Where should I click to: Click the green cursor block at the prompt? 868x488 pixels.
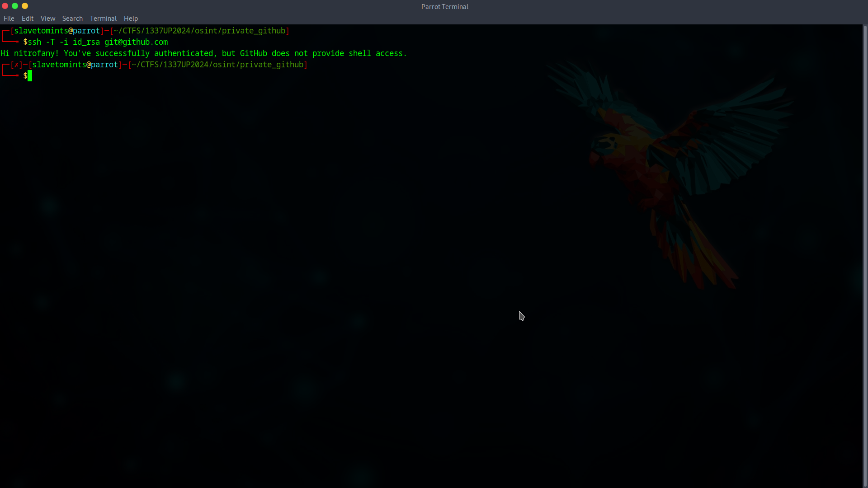tap(30, 76)
